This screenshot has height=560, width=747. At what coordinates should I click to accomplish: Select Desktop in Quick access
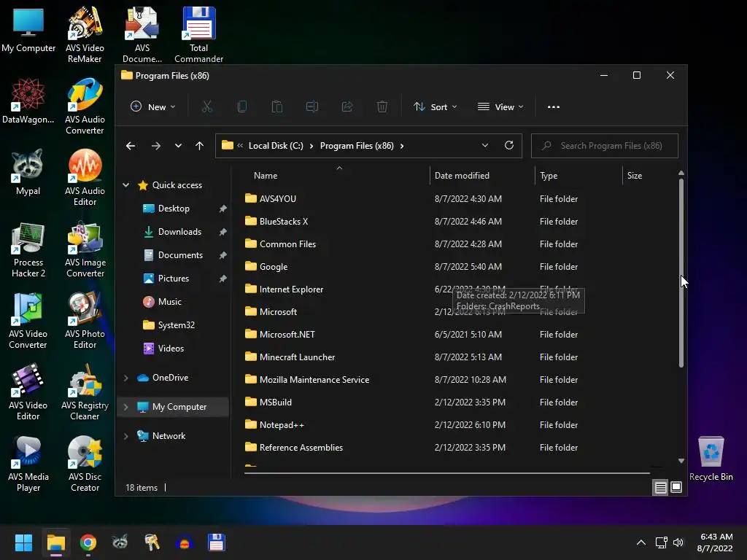click(x=174, y=208)
